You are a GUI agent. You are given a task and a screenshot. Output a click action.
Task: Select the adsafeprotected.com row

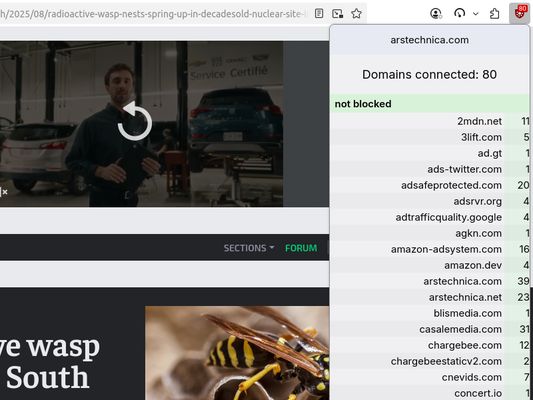429,185
